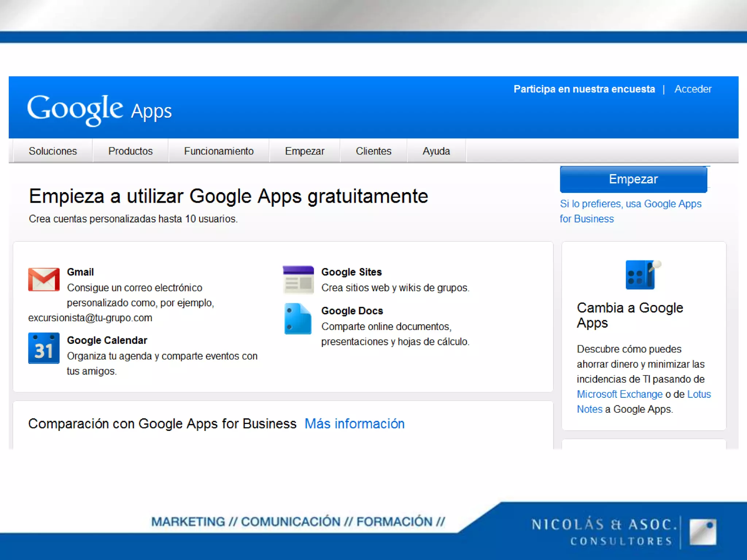
Task: Open Participa en nuestra encuesta link
Action: pos(584,89)
